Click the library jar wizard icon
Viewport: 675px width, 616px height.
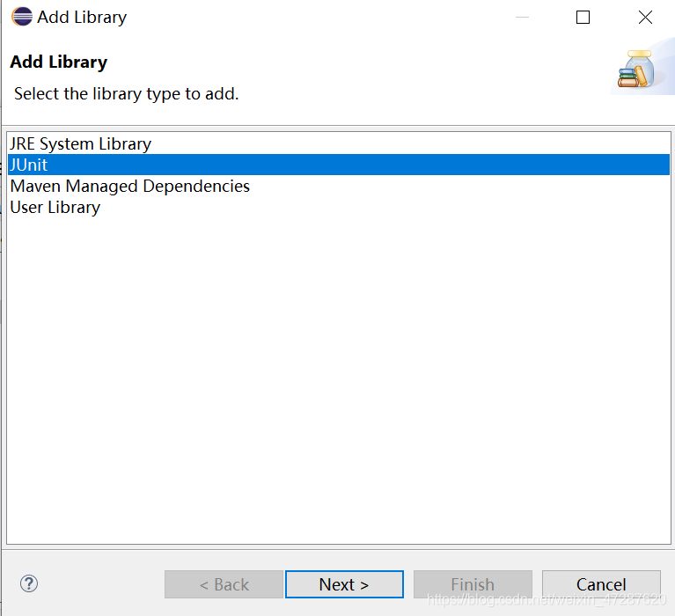pyautogui.click(x=636, y=69)
